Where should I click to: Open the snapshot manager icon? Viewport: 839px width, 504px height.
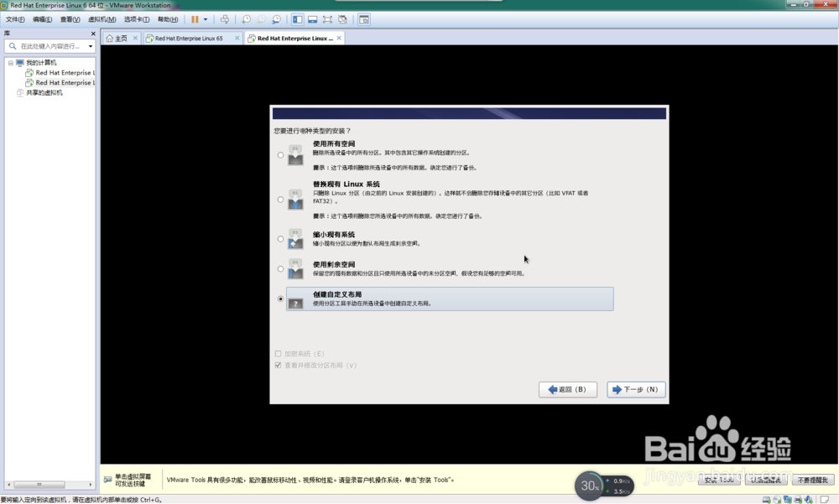coord(276,19)
